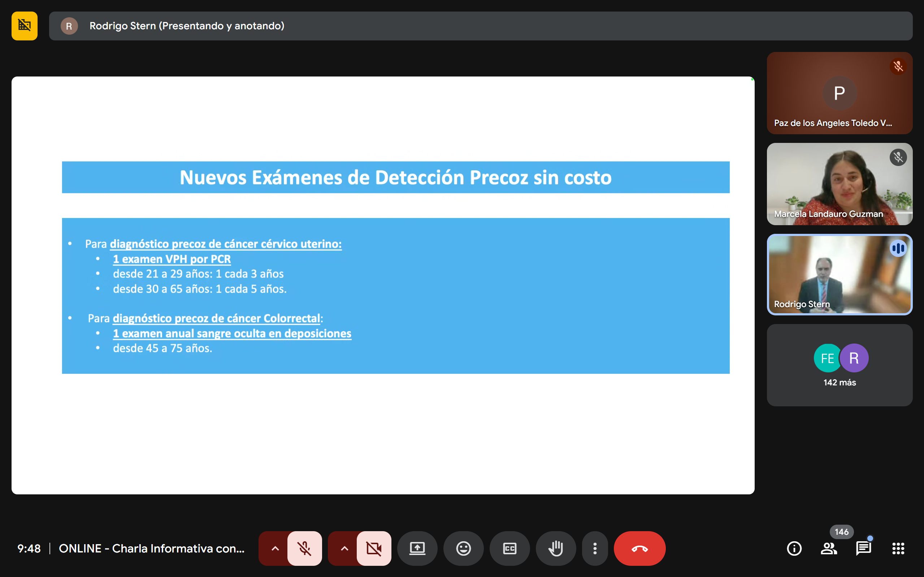924x577 pixels.
Task: Click the yellow hide-annotations icon
Action: (25, 26)
